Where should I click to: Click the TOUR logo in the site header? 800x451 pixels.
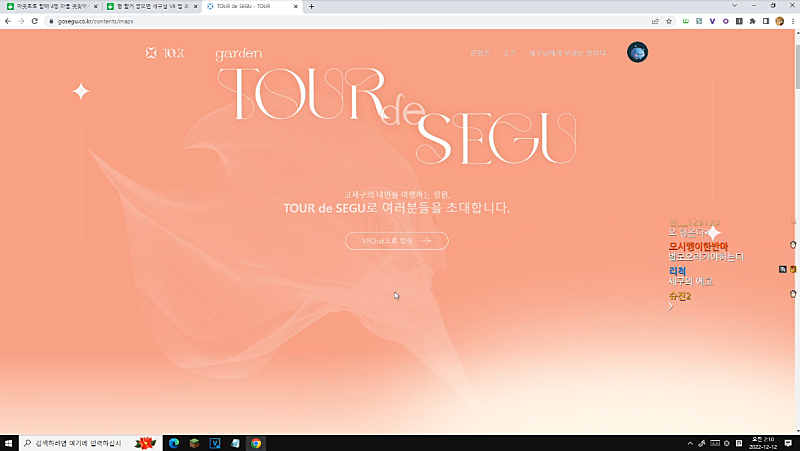pos(165,53)
